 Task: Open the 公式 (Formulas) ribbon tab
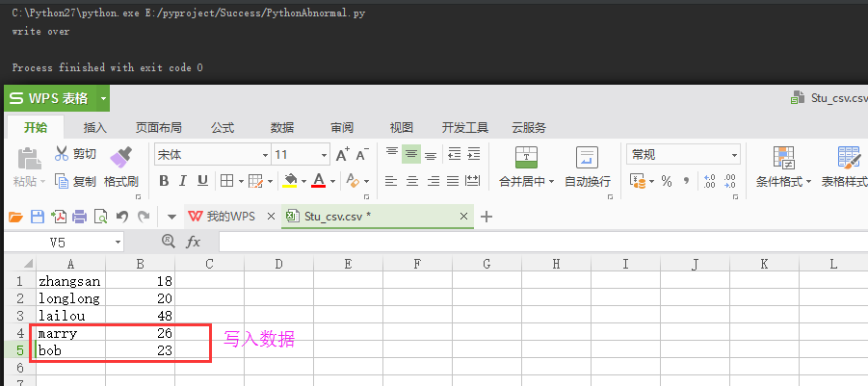223,128
